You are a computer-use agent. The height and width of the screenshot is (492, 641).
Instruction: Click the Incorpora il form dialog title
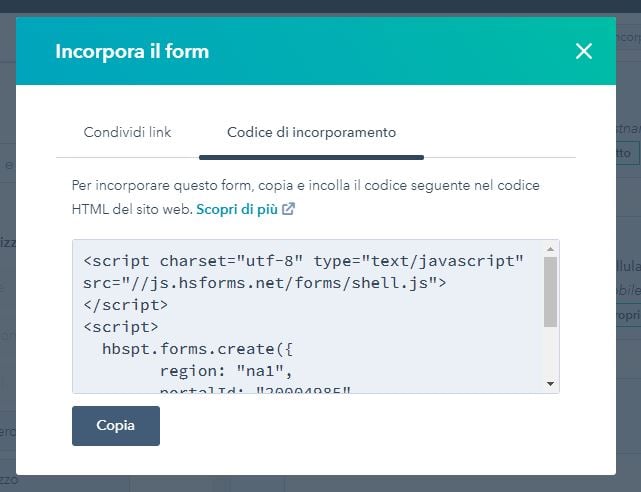point(132,51)
